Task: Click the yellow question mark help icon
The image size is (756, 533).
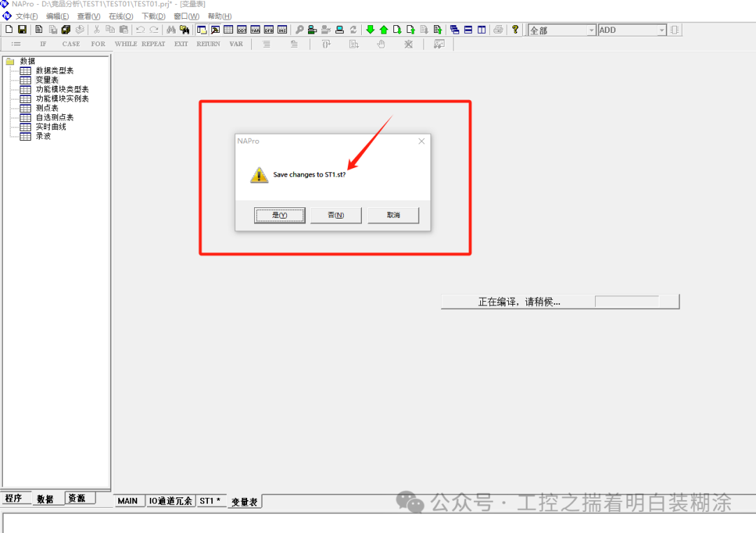Action: [515, 30]
